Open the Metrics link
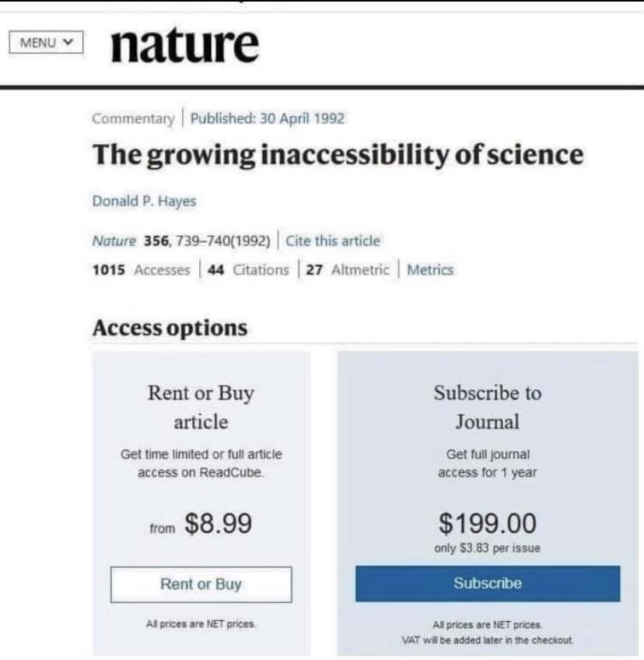Image resolution: width=644 pixels, height=660 pixels. click(430, 269)
